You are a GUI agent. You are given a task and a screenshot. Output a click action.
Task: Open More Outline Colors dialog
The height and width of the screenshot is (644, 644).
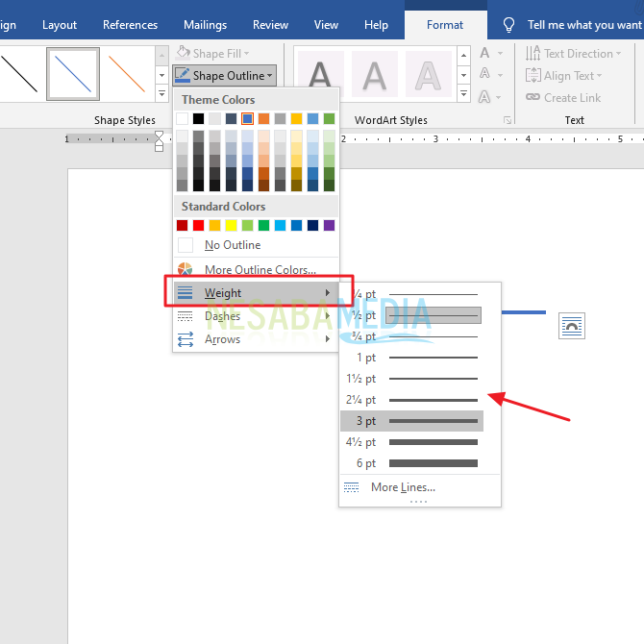coord(259,270)
